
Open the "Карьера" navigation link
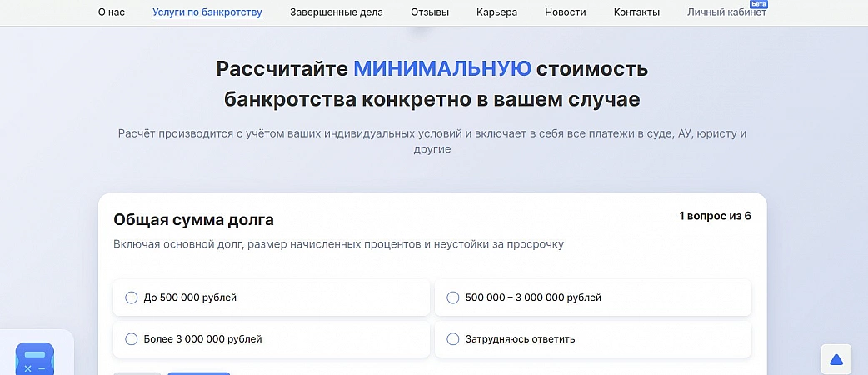[x=496, y=12]
